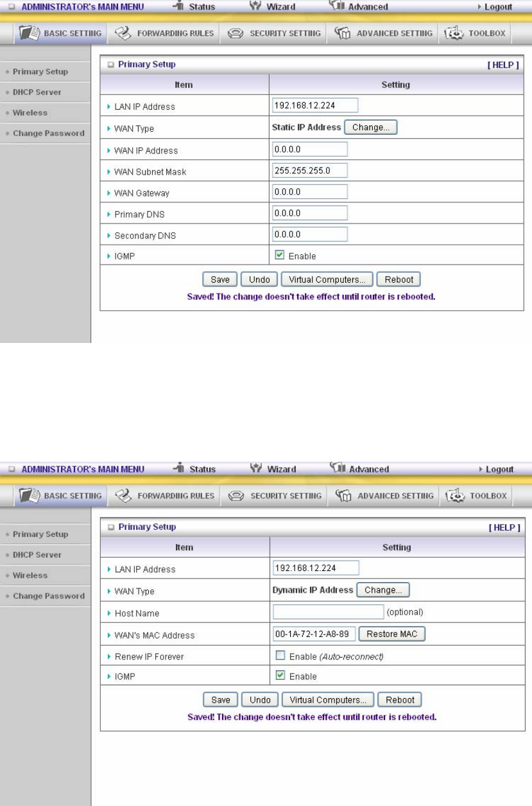Image resolution: width=532 pixels, height=806 pixels.
Task: Launch Wizard on the Static IP Address page
Action: click(273, 7)
